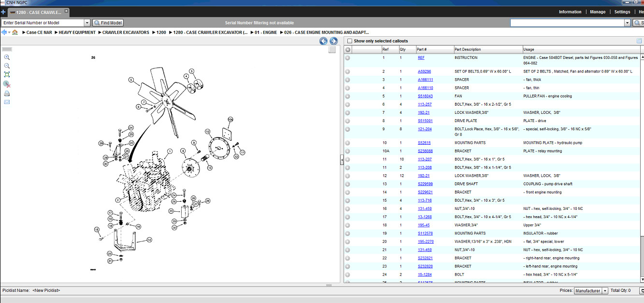Add DRIVE SHAFT S229599 row to the picklist

[347, 184]
